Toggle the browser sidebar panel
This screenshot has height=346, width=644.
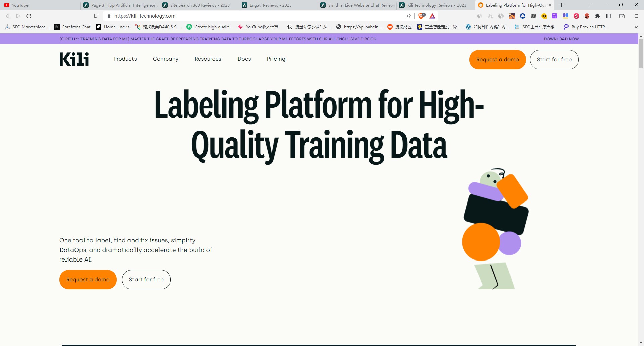pyautogui.click(x=608, y=16)
